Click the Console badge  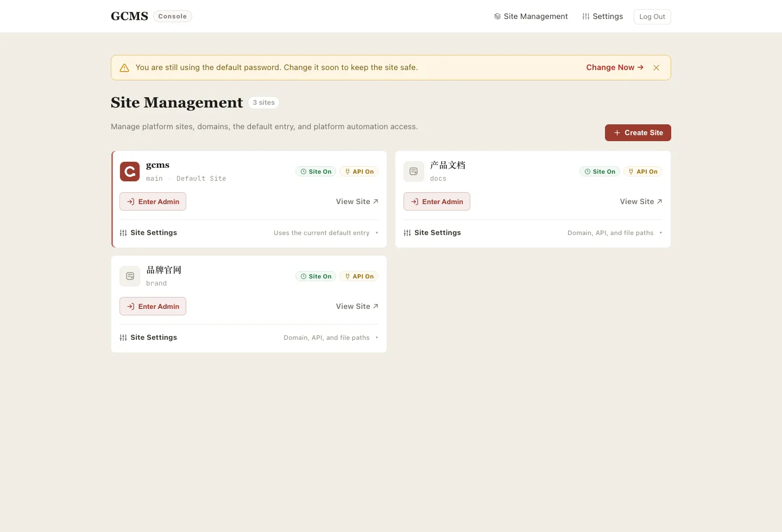click(173, 16)
